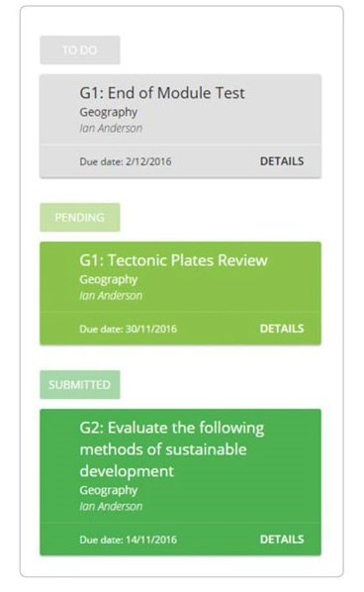
Task: Select the due date 2/12/2016 text
Action: click(x=126, y=161)
